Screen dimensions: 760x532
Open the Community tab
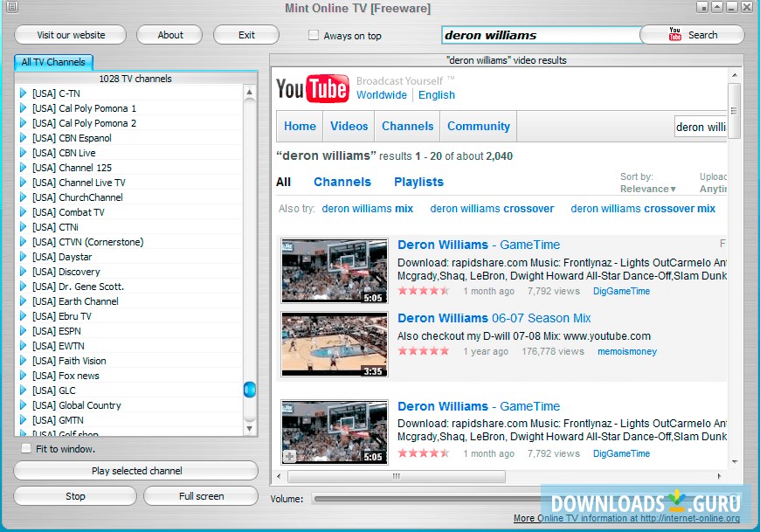pos(478,126)
